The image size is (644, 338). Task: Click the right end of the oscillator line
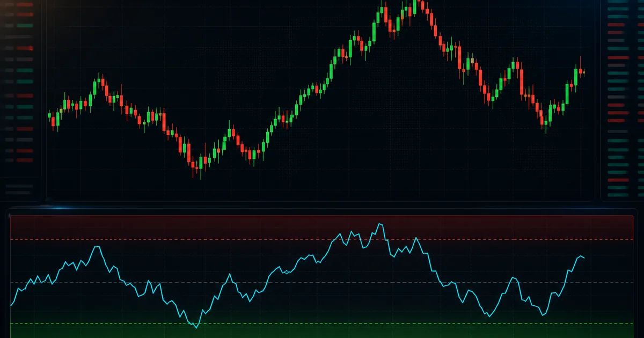click(584, 258)
